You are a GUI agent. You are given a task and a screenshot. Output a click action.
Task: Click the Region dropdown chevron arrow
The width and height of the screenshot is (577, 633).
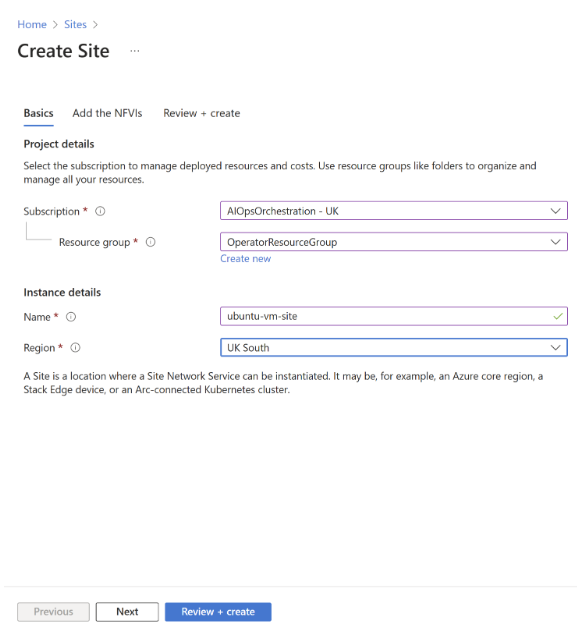coord(555,348)
